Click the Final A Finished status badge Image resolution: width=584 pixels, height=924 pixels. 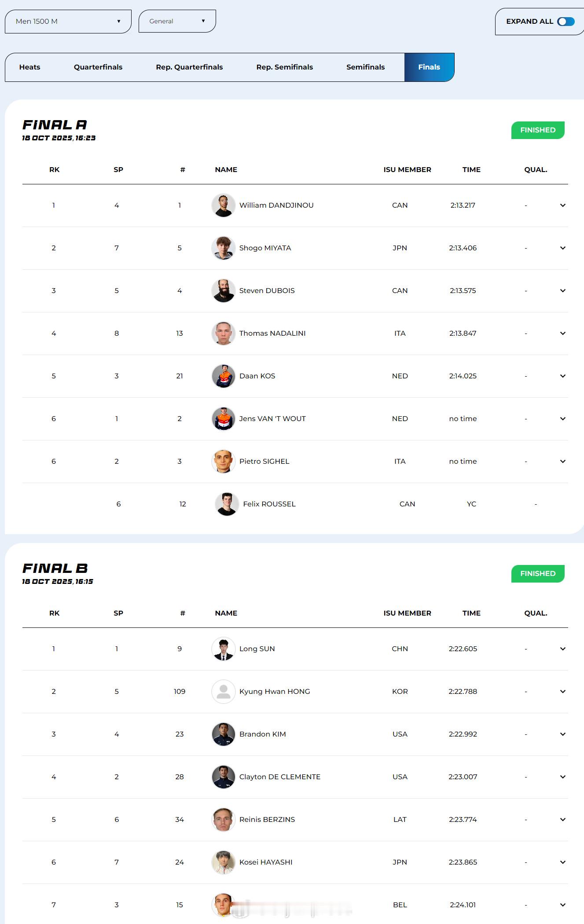(x=537, y=130)
